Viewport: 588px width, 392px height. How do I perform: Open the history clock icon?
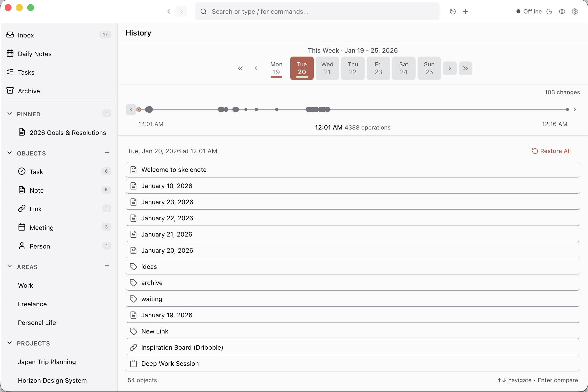point(453,12)
